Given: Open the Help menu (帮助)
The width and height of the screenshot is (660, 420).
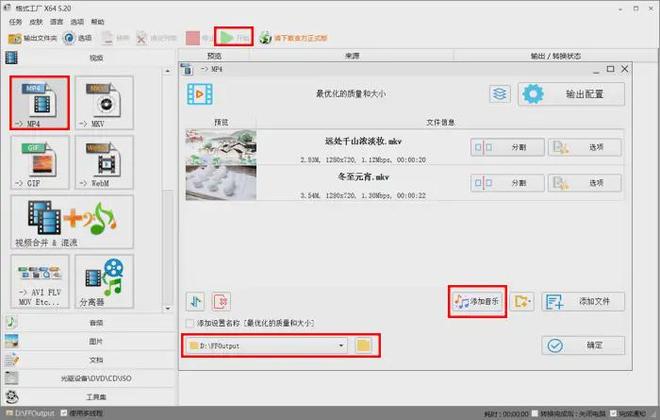Looking at the screenshot, I should pyautogui.click(x=98, y=21).
